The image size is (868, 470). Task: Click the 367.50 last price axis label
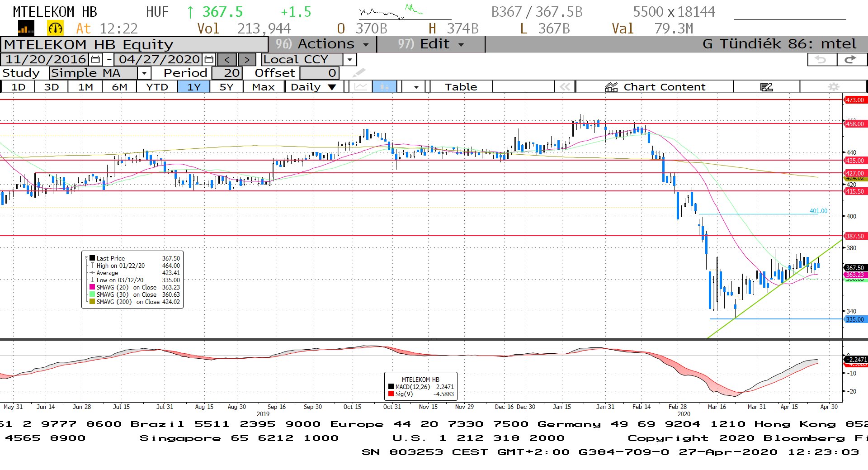(855, 268)
